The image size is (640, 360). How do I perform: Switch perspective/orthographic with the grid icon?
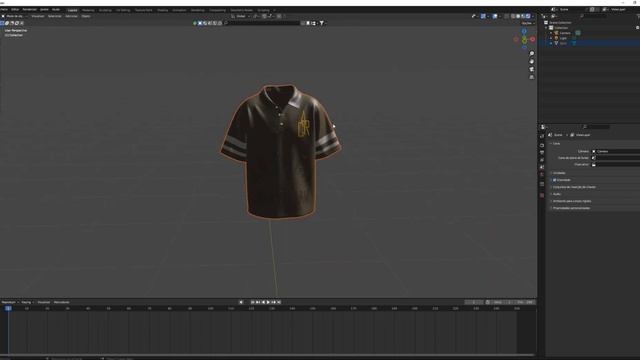pyautogui.click(x=531, y=77)
